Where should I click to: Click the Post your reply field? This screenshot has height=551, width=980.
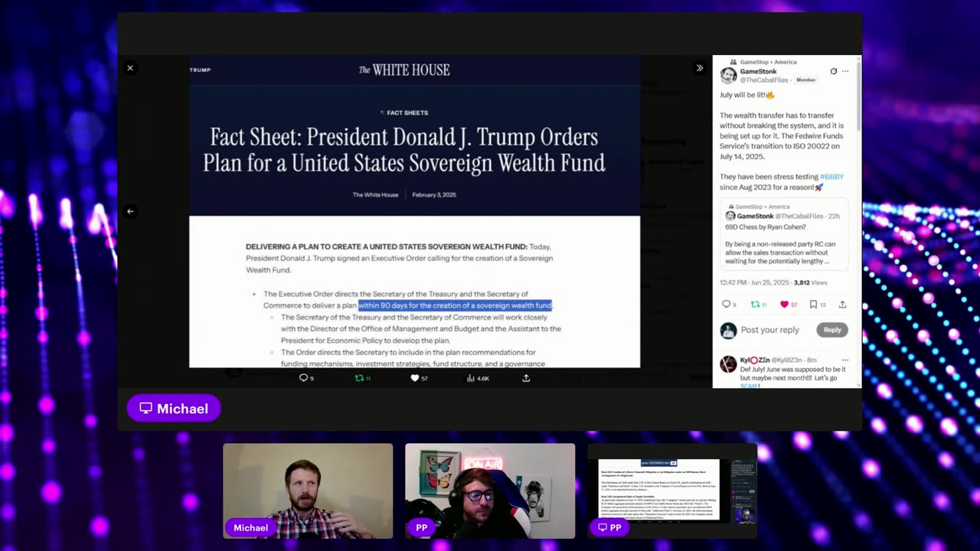point(769,330)
